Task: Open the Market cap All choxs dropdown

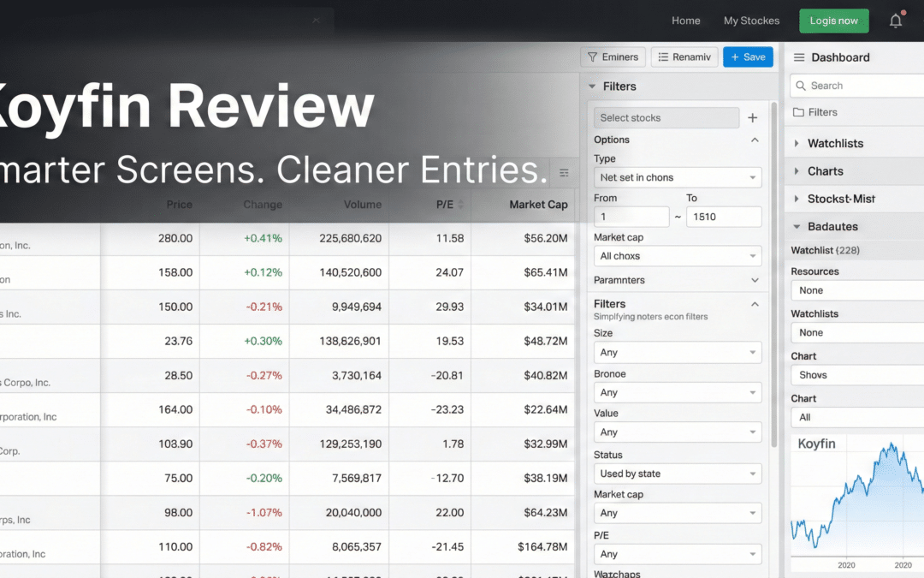Action: (678, 256)
